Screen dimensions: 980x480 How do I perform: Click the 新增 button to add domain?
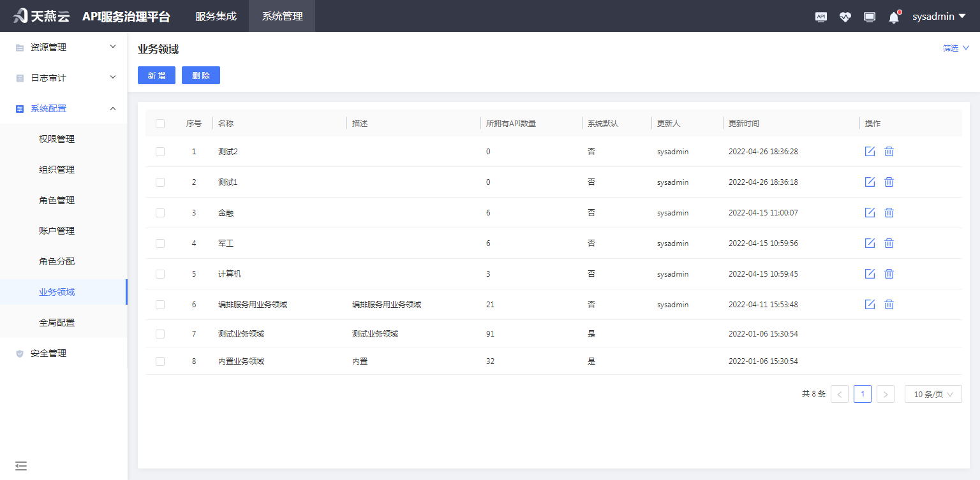click(x=156, y=75)
